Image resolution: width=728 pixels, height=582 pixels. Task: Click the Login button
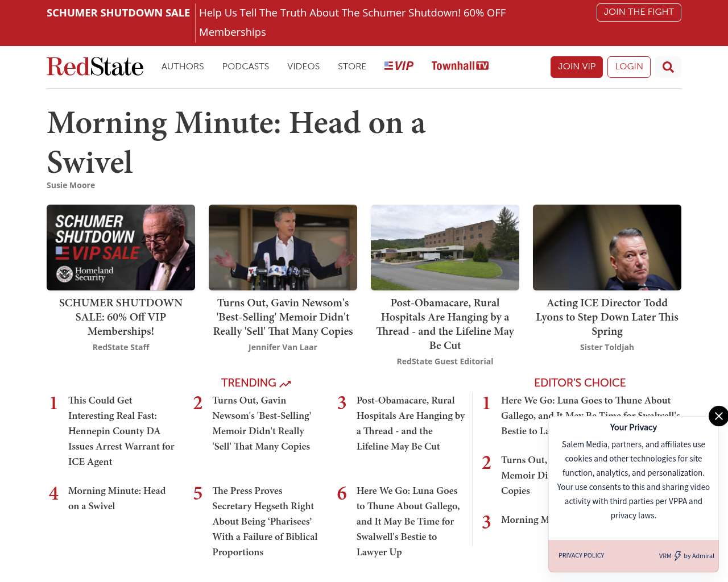(x=628, y=66)
